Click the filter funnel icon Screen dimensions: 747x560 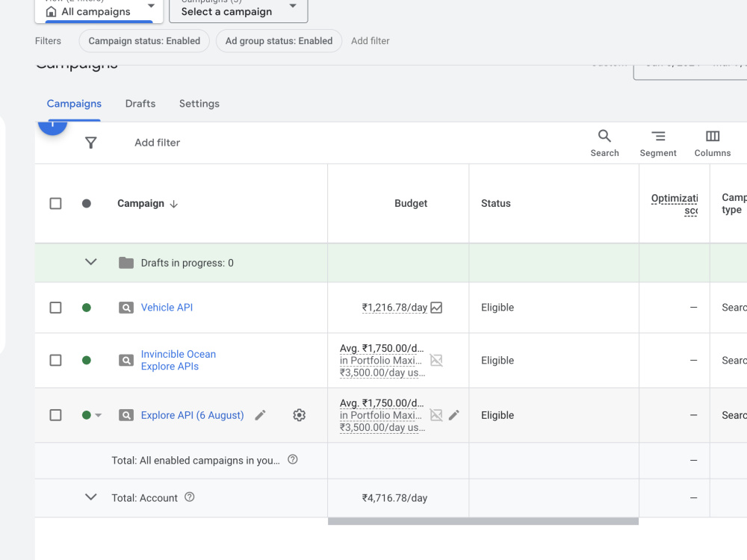[x=90, y=143]
